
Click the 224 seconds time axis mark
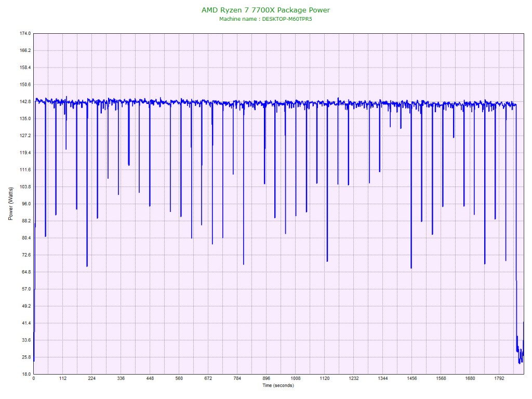click(92, 379)
